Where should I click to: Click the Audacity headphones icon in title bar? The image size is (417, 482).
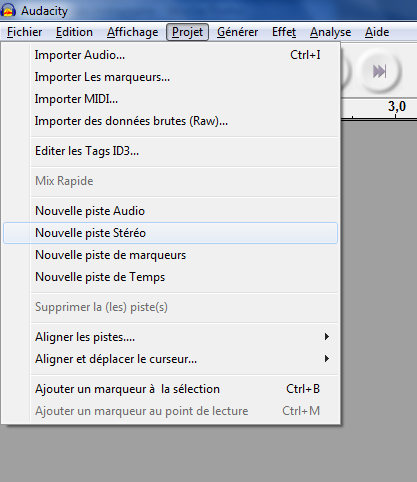pyautogui.click(x=8, y=10)
